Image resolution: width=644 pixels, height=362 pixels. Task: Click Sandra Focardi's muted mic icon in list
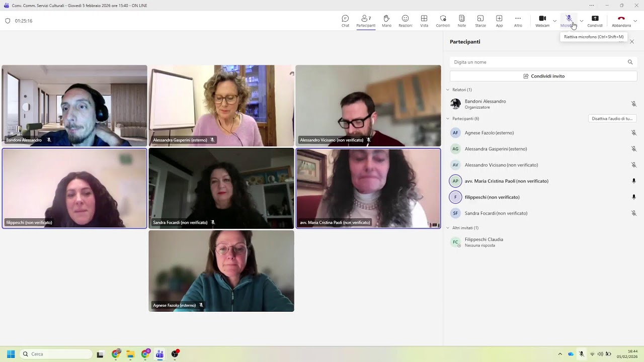pos(634,213)
